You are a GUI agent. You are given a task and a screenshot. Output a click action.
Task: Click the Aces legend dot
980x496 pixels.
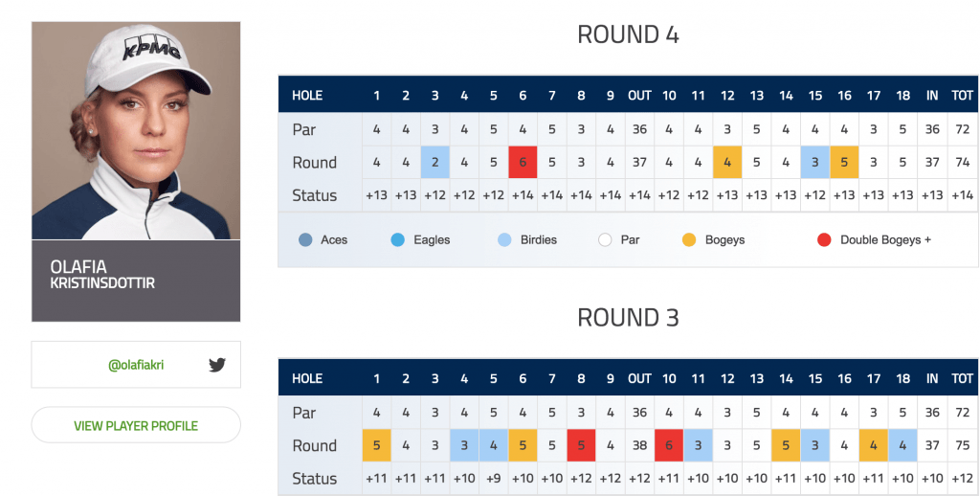point(305,239)
